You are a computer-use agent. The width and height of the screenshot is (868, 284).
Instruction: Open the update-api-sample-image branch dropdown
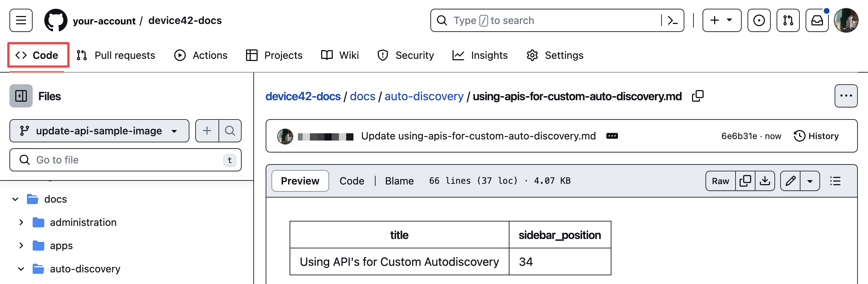click(x=99, y=131)
